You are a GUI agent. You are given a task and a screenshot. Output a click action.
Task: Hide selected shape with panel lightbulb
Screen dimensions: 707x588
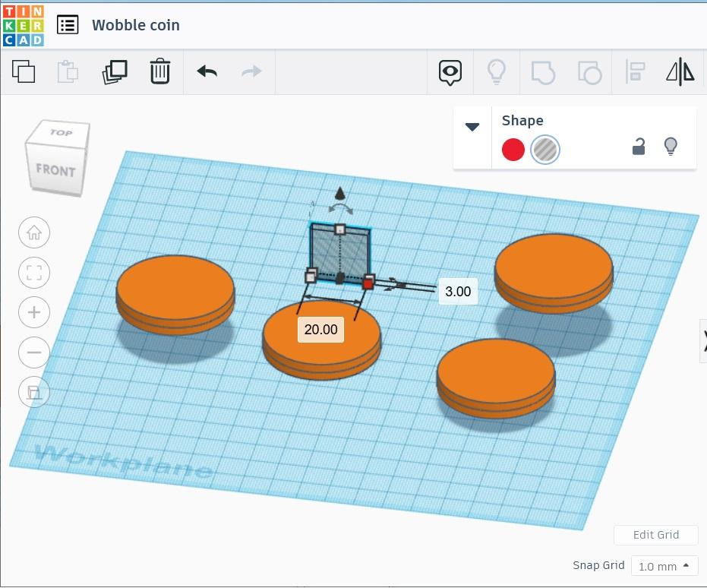tap(671, 147)
